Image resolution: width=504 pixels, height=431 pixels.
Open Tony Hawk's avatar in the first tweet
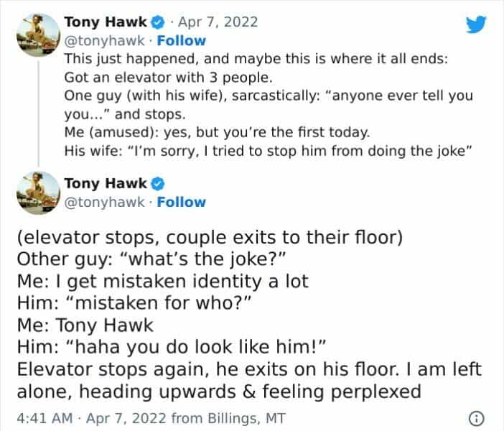[37, 32]
